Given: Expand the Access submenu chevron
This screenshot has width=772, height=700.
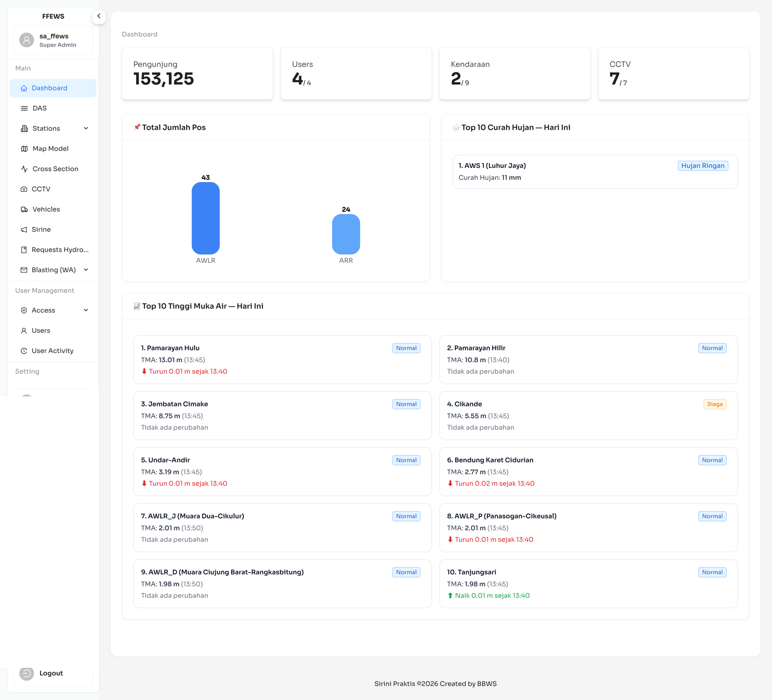Looking at the screenshot, I should (86, 310).
